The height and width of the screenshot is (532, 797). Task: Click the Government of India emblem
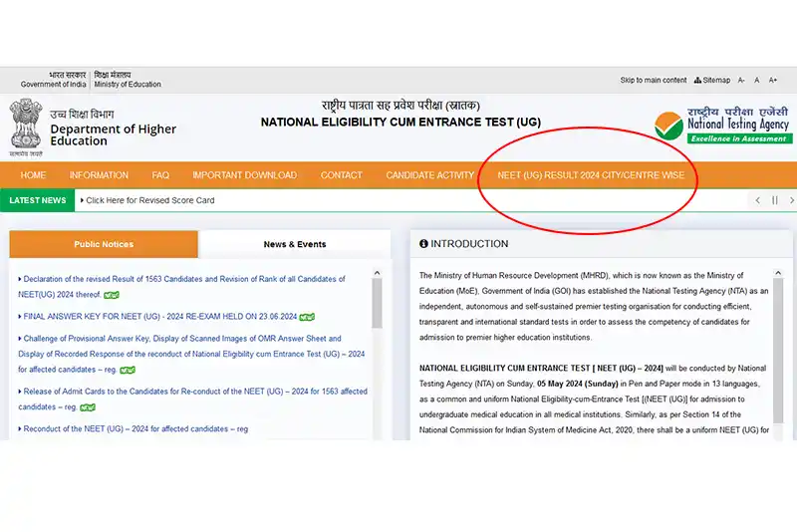[x=26, y=128]
